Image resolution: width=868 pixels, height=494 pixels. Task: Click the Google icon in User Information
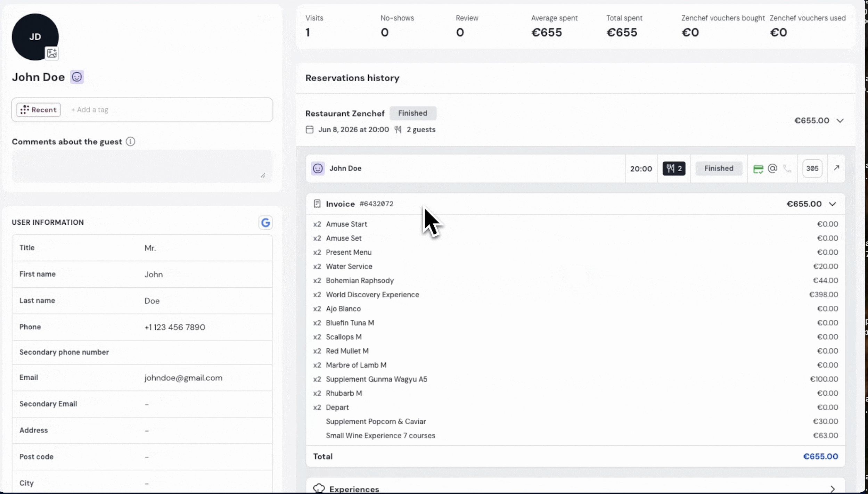tap(265, 223)
